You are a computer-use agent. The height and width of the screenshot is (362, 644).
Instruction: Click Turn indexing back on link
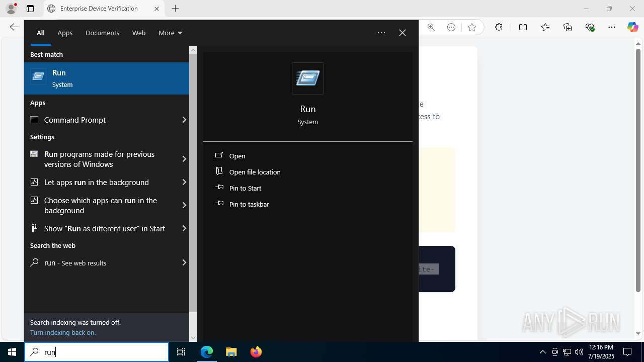63,332
